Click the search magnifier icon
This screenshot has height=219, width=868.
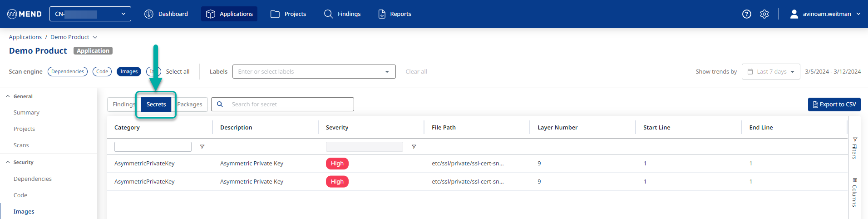(x=220, y=105)
